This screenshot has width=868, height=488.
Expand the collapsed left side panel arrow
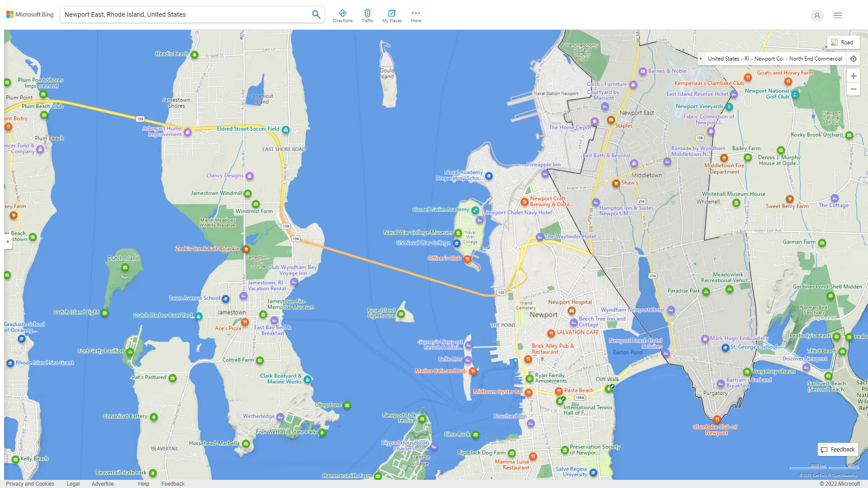click(8, 242)
